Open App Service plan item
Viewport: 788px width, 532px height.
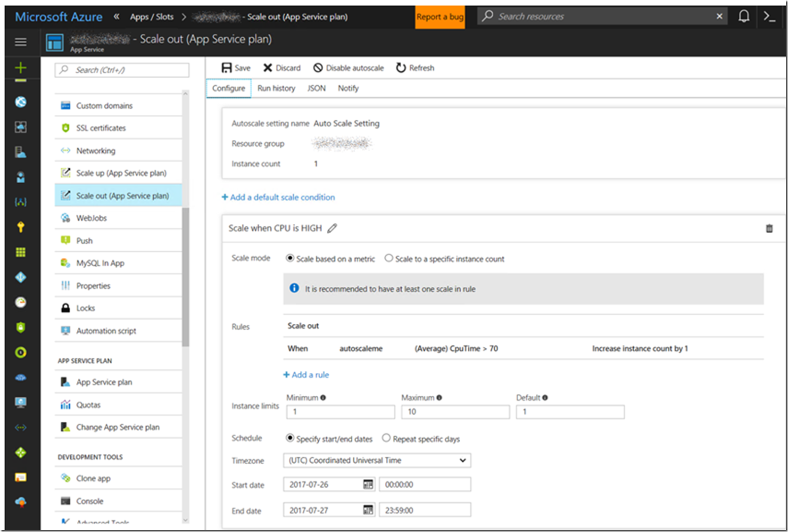pos(118,382)
